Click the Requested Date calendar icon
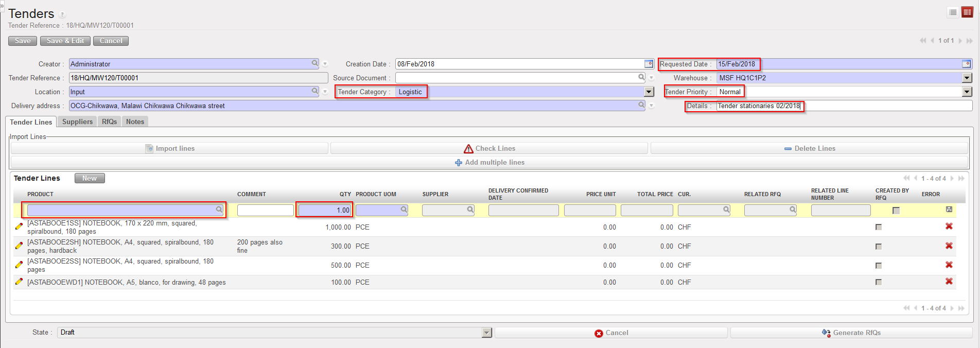The width and height of the screenshot is (980, 348). (967, 64)
